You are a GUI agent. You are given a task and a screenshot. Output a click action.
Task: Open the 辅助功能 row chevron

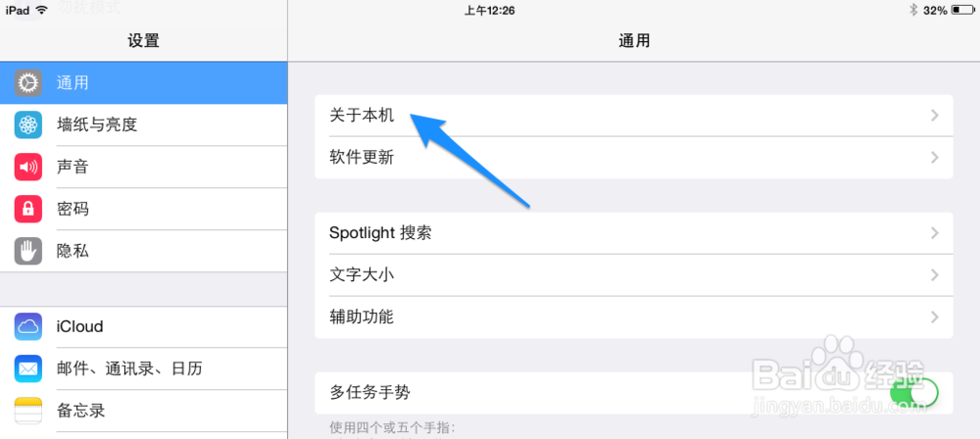[x=934, y=317]
